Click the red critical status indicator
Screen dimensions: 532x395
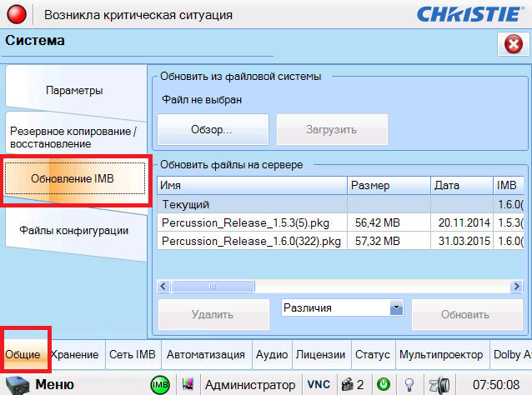click(17, 15)
